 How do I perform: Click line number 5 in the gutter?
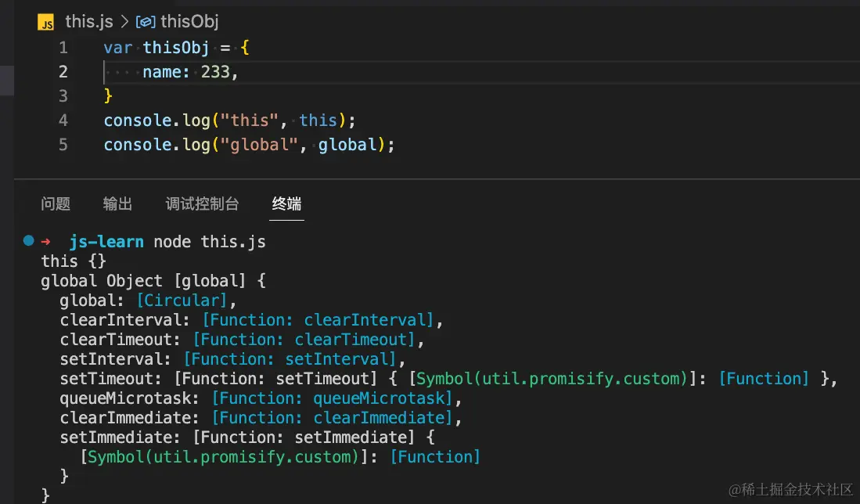(x=63, y=145)
